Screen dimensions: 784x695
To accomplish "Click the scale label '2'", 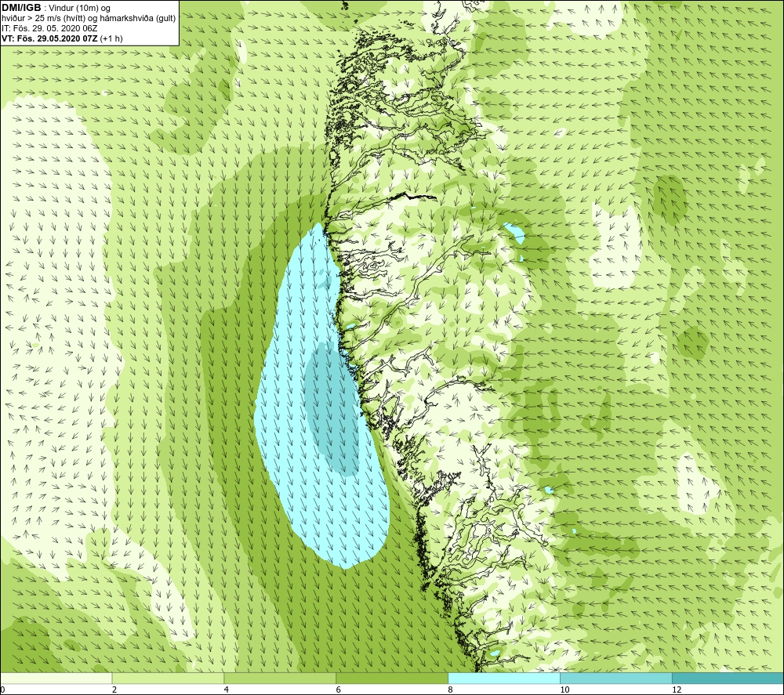I will [x=114, y=690].
